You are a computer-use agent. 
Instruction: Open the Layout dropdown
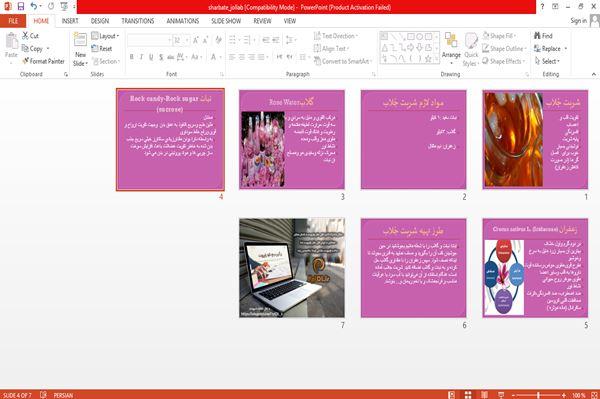click(106, 36)
